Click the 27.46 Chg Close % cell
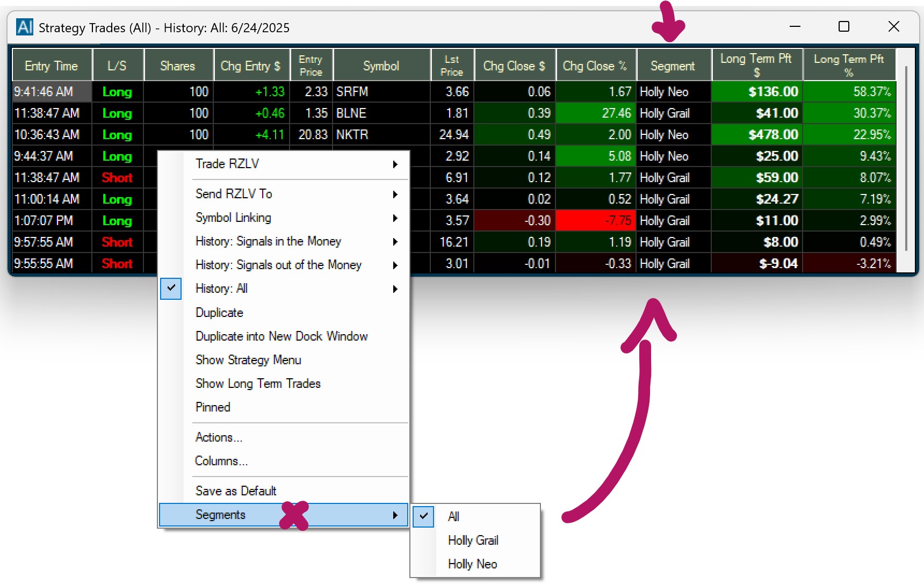 (x=596, y=113)
